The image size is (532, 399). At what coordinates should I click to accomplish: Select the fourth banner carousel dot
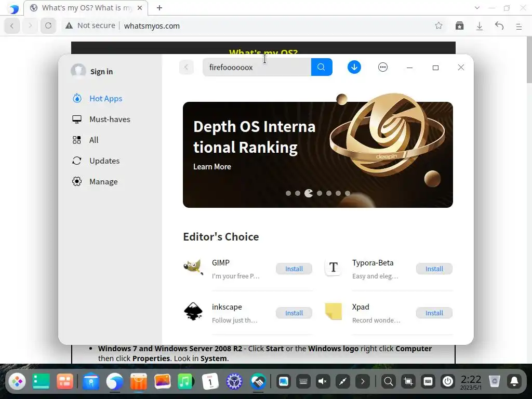(x=320, y=193)
